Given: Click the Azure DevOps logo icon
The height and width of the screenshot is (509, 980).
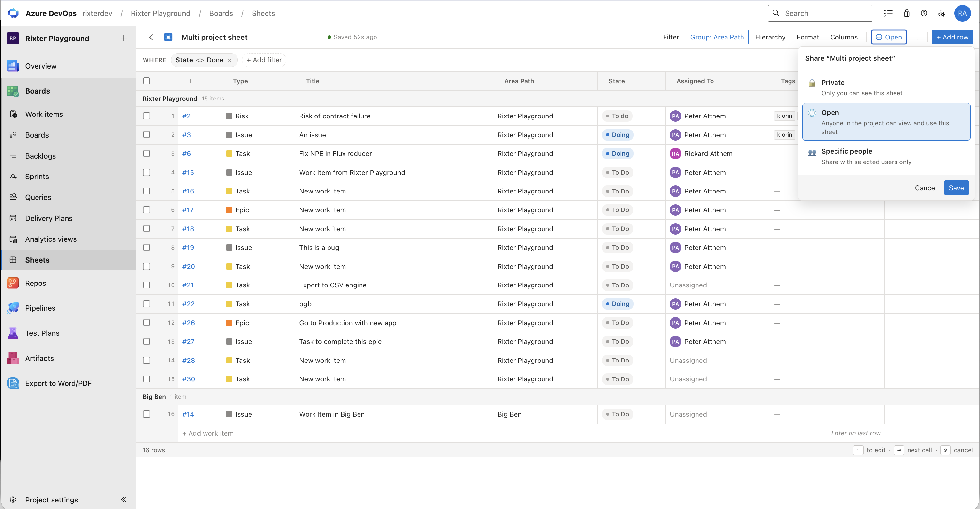Looking at the screenshot, I should 13,13.
